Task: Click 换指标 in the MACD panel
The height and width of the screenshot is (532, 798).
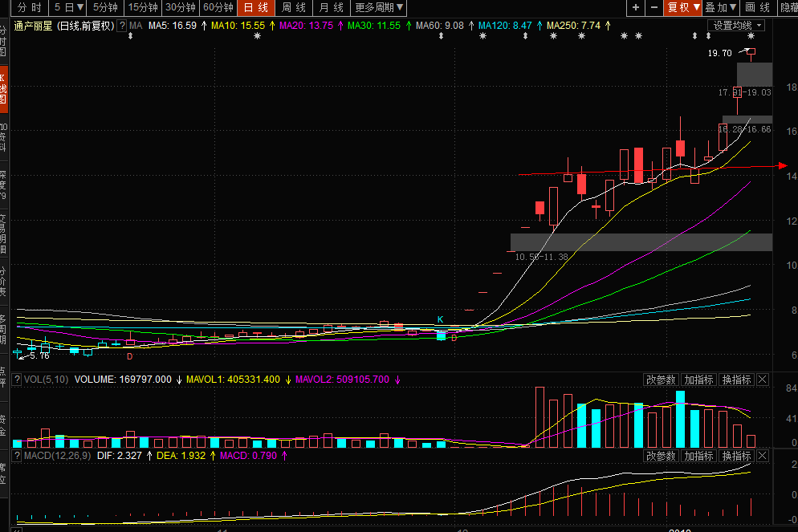Action: point(736,457)
